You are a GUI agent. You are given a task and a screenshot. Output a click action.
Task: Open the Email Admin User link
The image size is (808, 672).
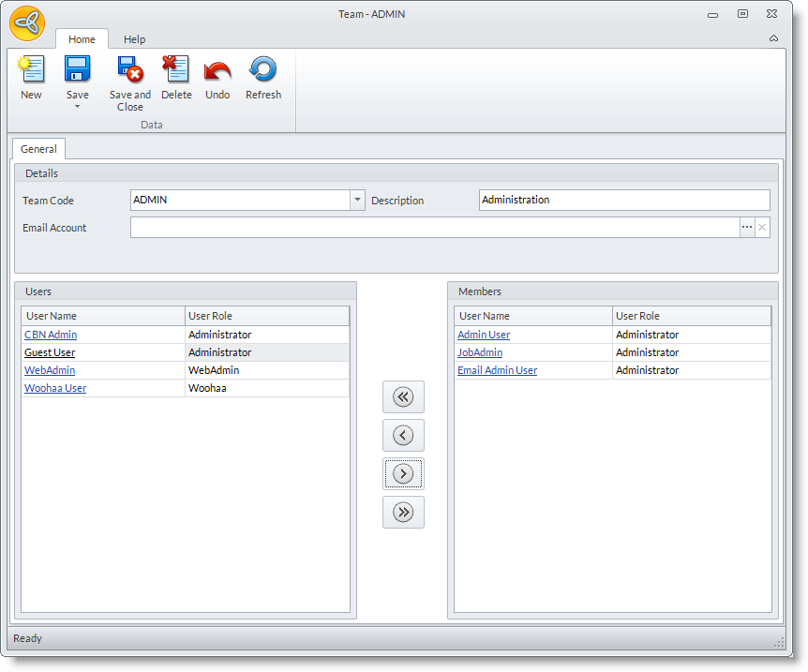(x=497, y=370)
